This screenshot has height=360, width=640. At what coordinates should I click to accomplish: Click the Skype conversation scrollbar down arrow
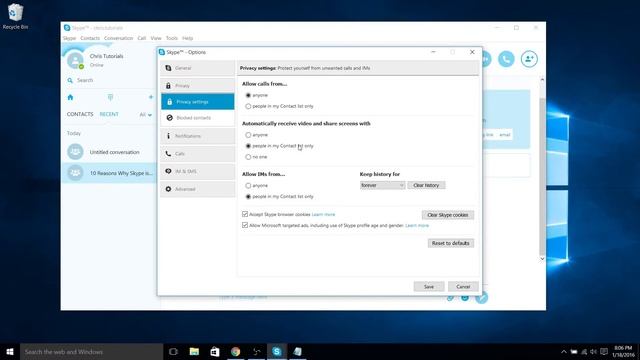[542, 258]
